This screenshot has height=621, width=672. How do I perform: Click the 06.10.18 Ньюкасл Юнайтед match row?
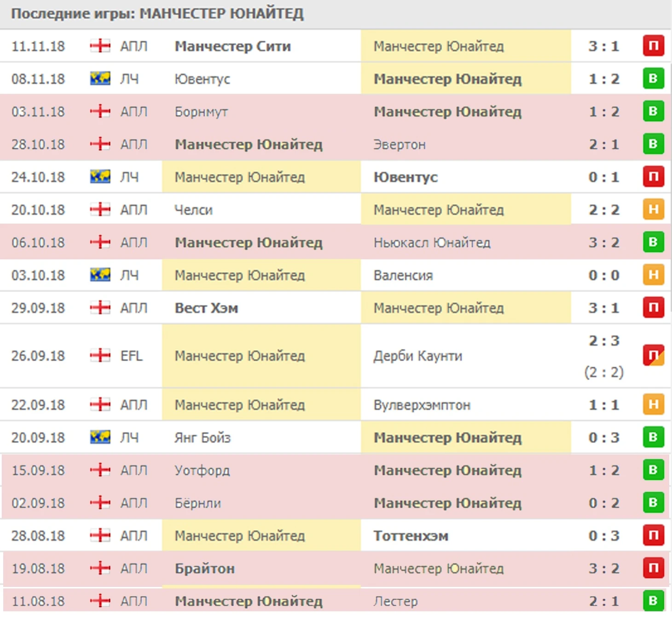335,242
